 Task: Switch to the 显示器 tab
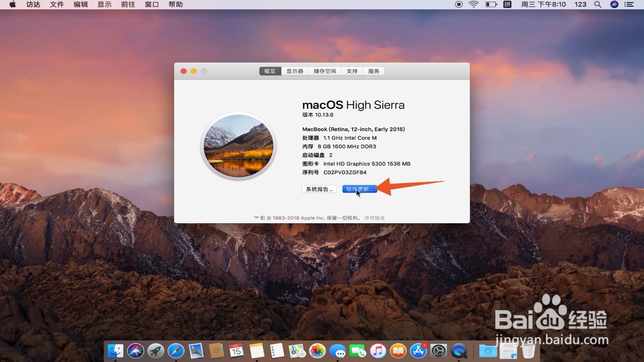[x=295, y=71]
